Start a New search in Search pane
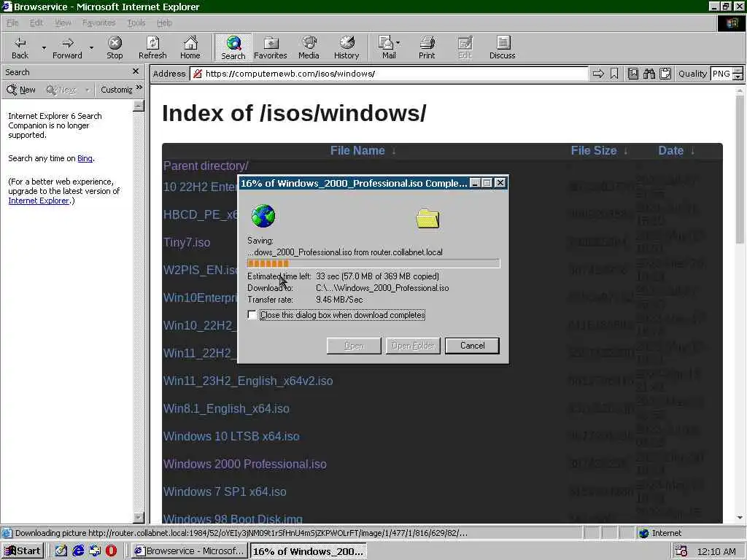The image size is (747, 560). (x=21, y=90)
